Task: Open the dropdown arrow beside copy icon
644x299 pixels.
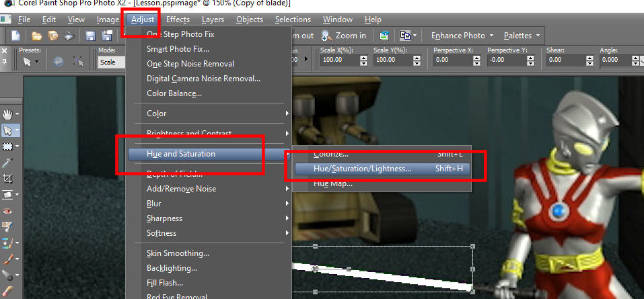Action: coord(415,36)
